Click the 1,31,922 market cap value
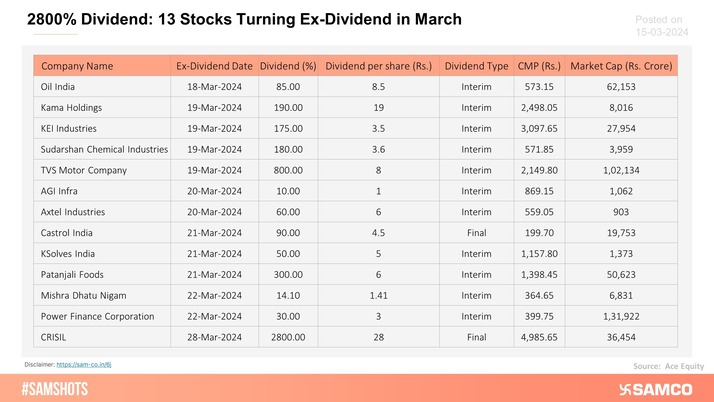 pyautogui.click(x=621, y=316)
